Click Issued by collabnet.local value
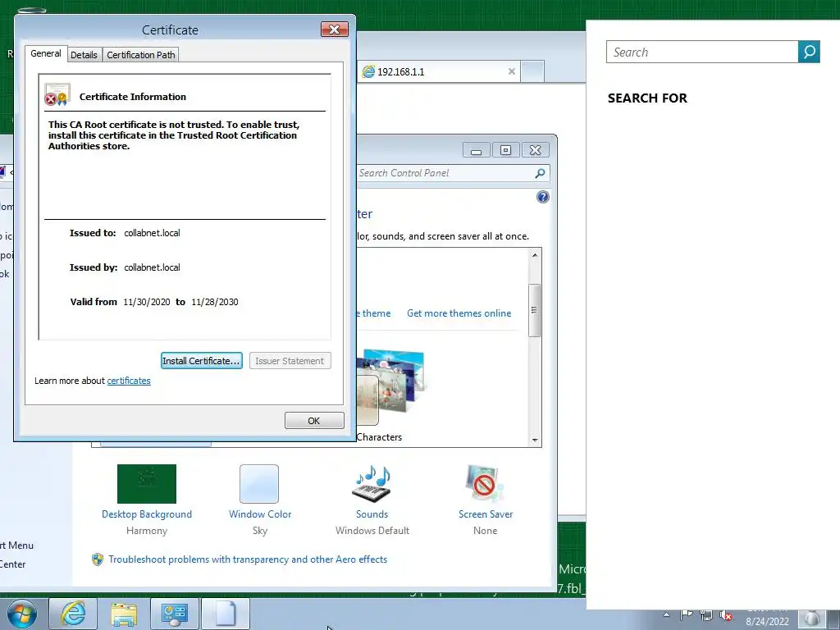Screen dimensions: 840x630 click(152, 267)
